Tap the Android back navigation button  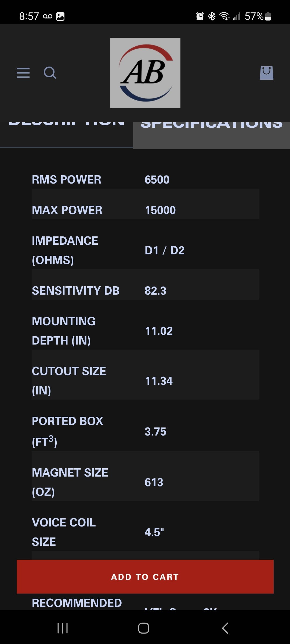225,628
